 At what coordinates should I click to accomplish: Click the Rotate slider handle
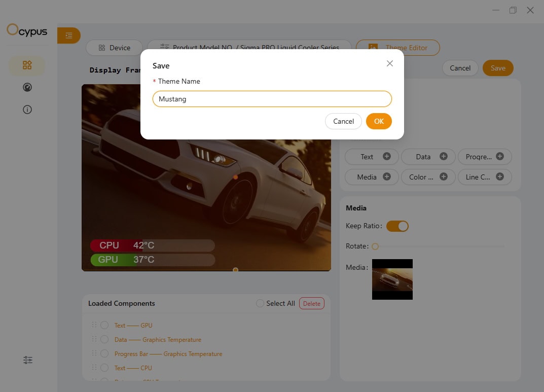click(375, 246)
